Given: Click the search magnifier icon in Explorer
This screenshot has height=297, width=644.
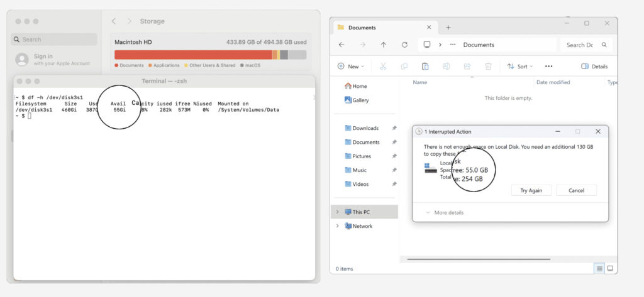Looking at the screenshot, I should coord(604,45).
